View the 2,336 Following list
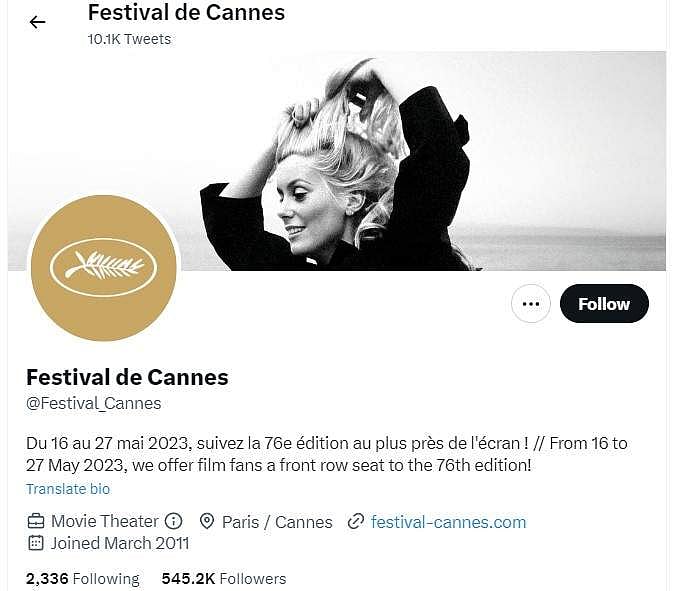Screen dimensions: 689x591 click(83, 578)
